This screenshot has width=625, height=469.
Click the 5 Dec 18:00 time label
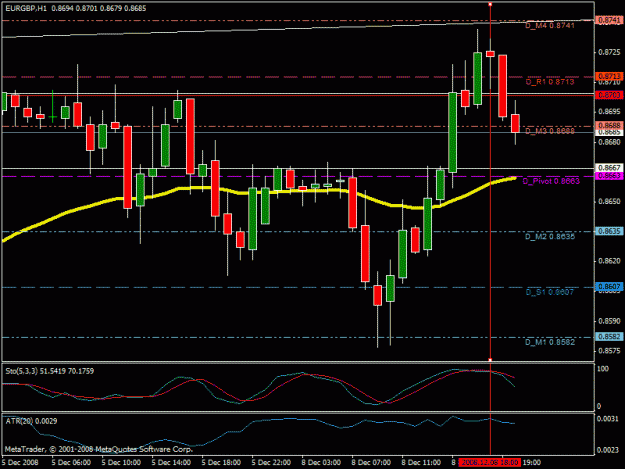pos(221,463)
